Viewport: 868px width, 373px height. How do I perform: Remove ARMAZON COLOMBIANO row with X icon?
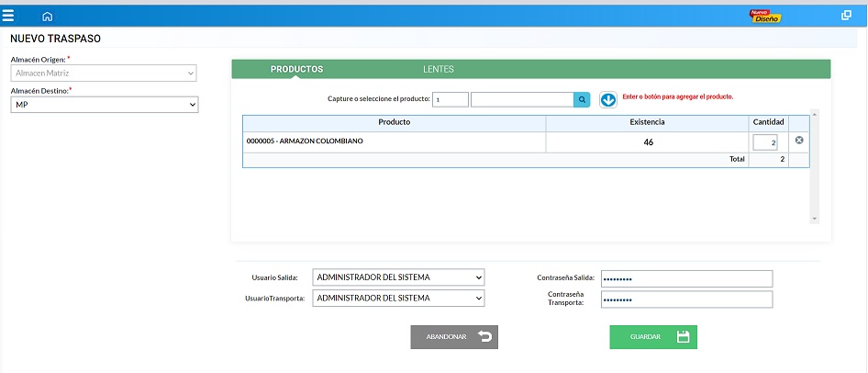pyautogui.click(x=799, y=141)
